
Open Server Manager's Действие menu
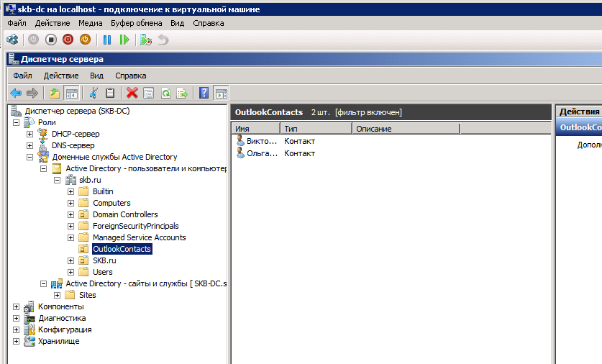pos(61,76)
